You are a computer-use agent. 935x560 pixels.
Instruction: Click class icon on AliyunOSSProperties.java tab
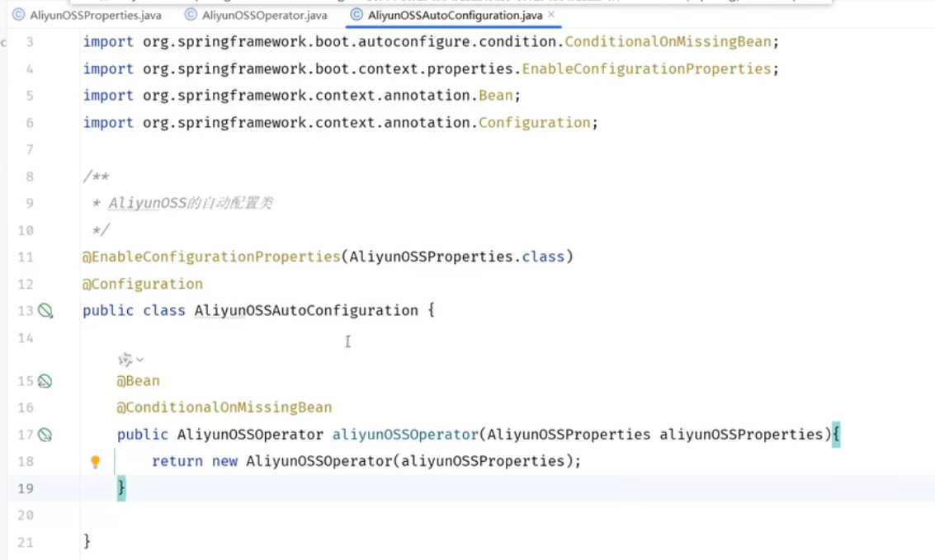[19, 15]
